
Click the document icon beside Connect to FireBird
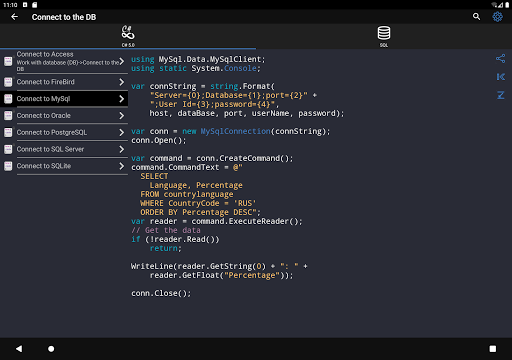tap(8, 82)
